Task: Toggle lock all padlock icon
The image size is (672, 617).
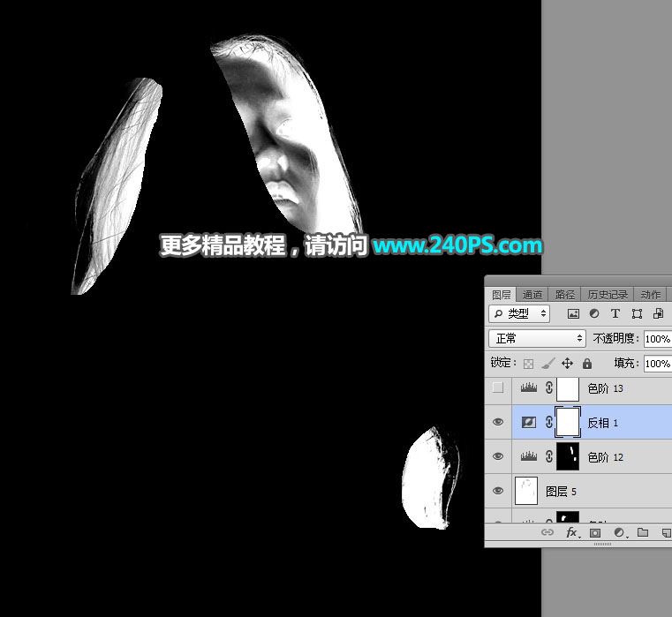Action: (586, 364)
